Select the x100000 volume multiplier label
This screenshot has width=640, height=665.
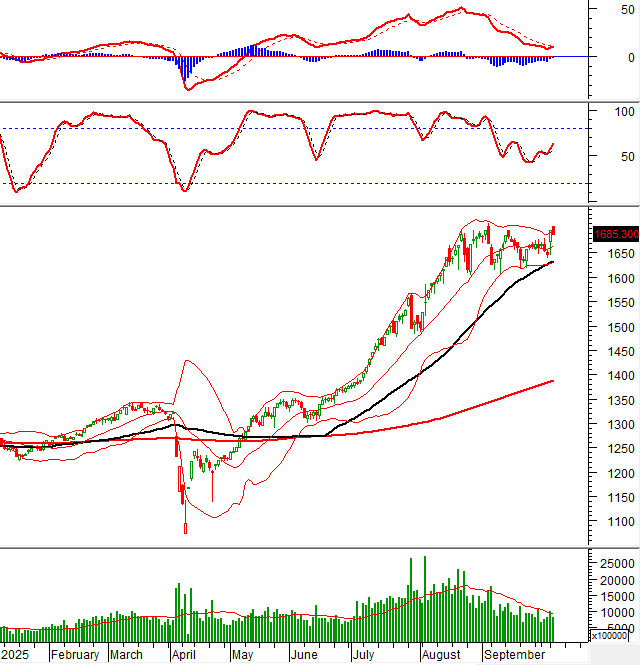click(x=611, y=635)
